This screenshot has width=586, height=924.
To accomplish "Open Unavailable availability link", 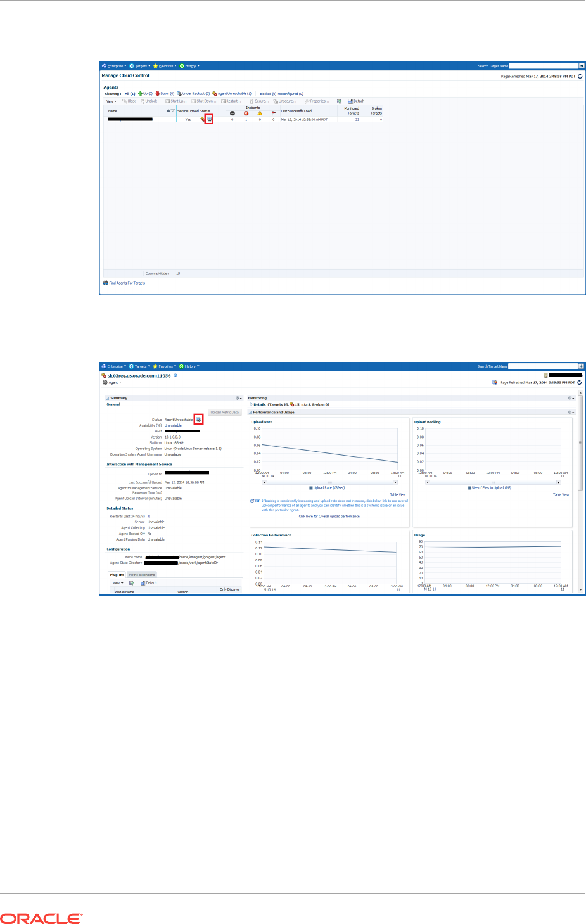I will pyautogui.click(x=173, y=426).
